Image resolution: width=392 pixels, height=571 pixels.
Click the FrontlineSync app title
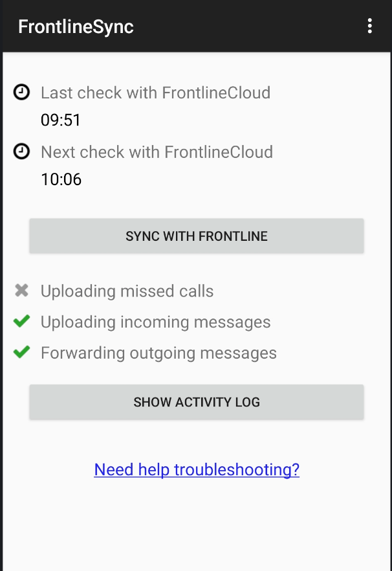76,27
